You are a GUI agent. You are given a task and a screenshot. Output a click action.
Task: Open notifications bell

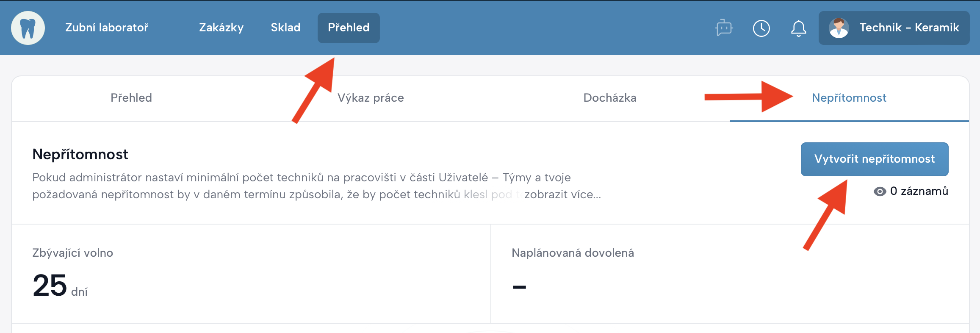click(798, 28)
